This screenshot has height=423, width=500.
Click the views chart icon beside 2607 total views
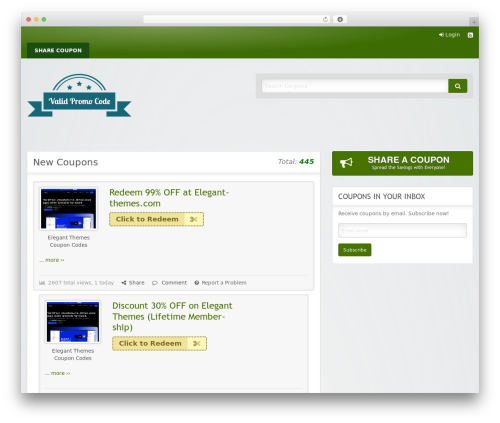tap(42, 283)
